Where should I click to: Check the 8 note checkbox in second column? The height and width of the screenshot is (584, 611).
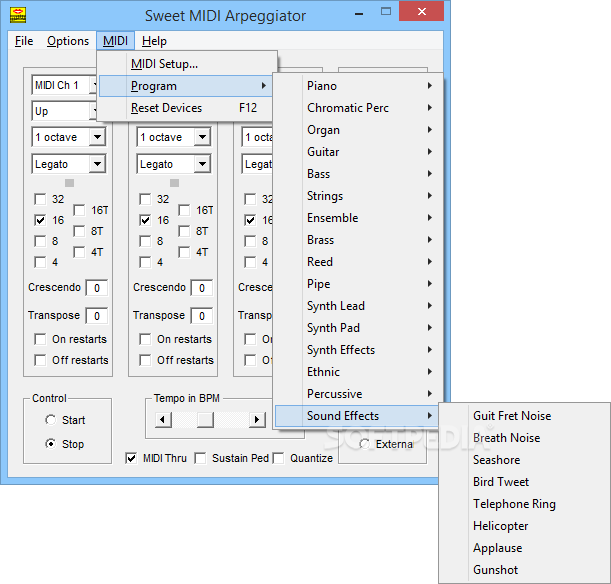click(145, 241)
